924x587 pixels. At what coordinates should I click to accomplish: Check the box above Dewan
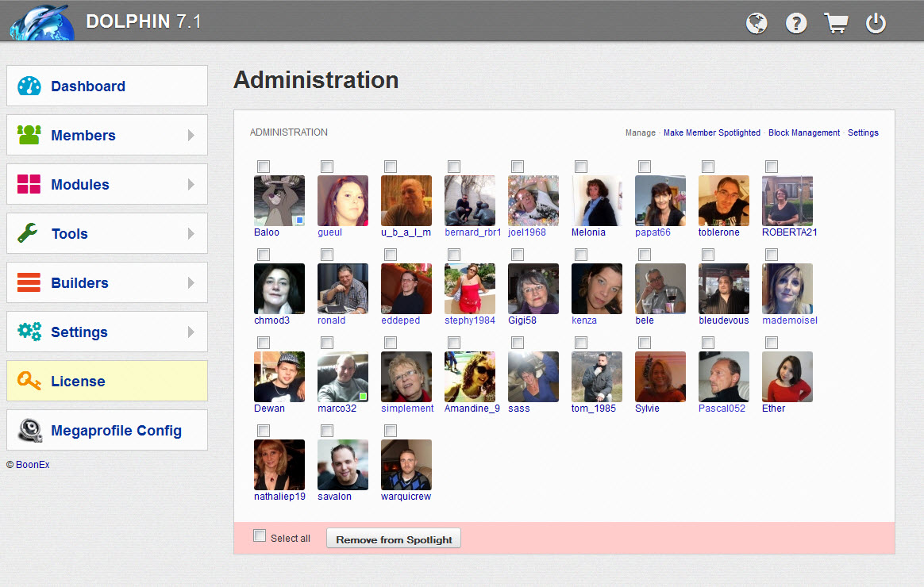tap(264, 343)
